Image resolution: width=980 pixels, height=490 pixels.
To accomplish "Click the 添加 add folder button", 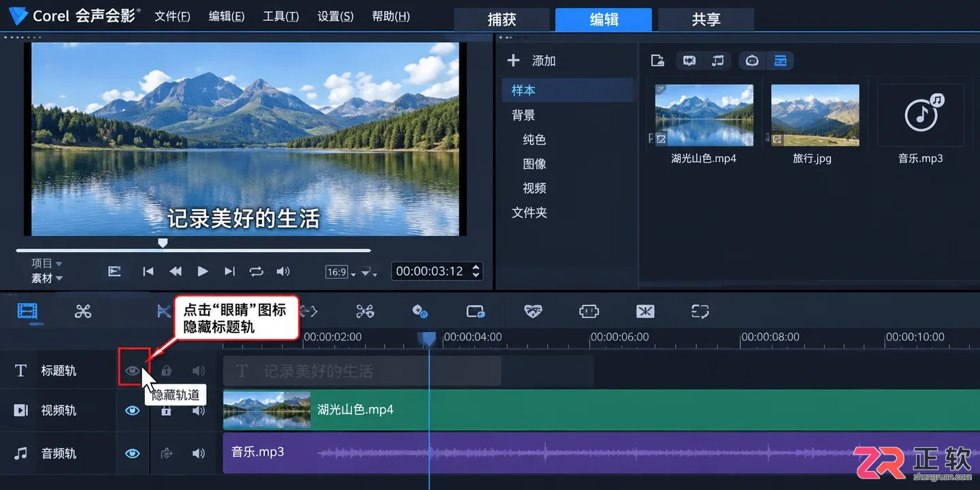I will pos(532,61).
